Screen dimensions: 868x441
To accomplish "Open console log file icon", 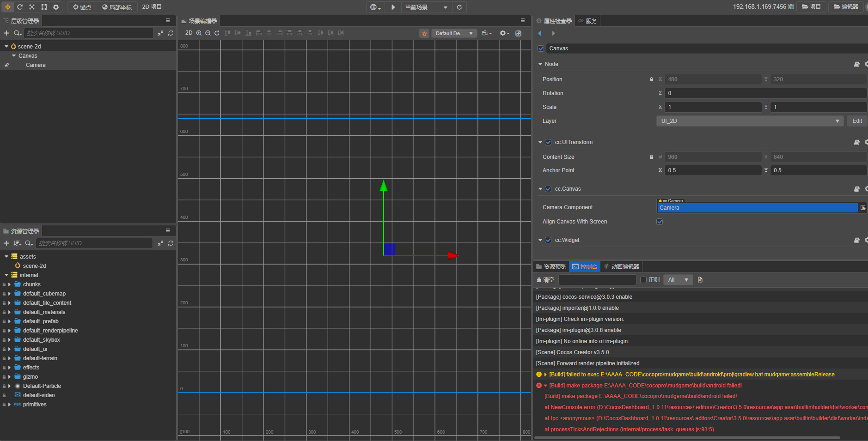I will tap(700, 280).
